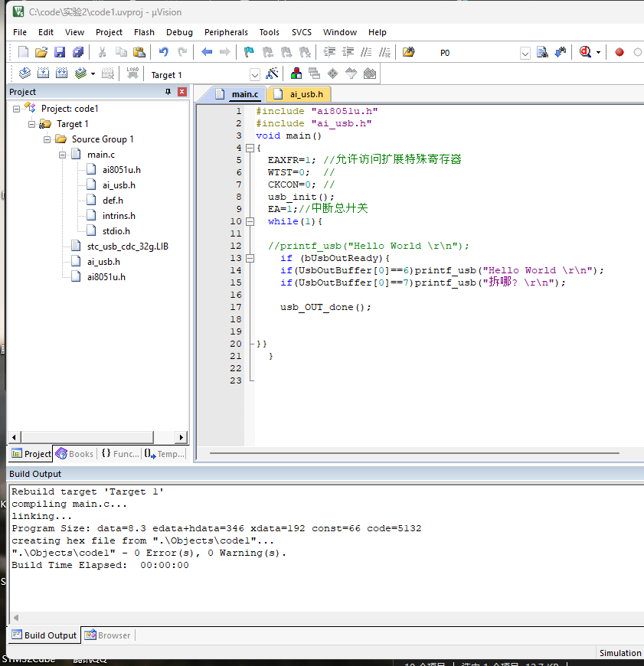Viewport: 644px width, 666px height.
Task: Collapse the Project: code1 tree node
Action: point(16,109)
